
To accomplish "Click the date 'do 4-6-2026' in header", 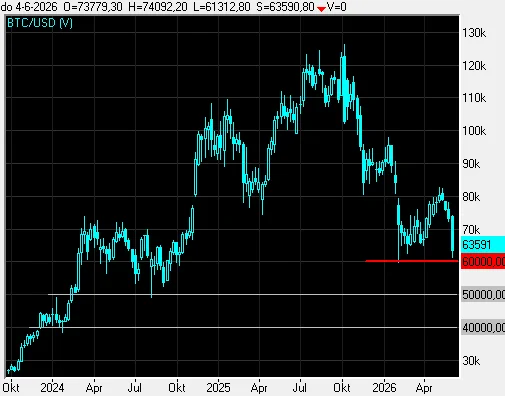I will pyautogui.click(x=29, y=7).
